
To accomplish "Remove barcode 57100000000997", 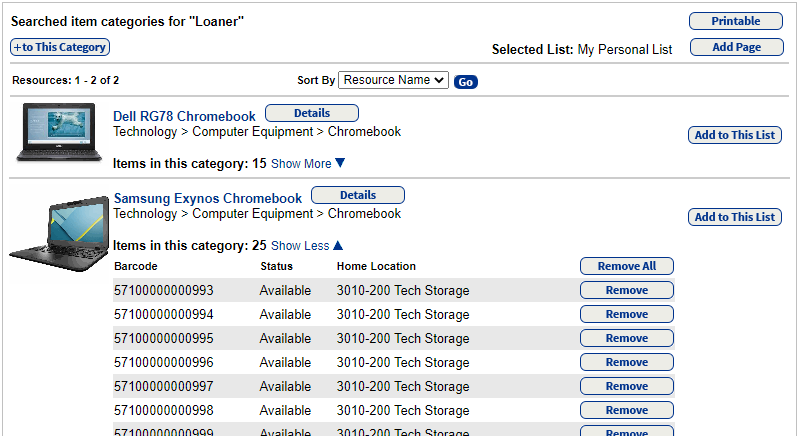I will pos(627,386).
